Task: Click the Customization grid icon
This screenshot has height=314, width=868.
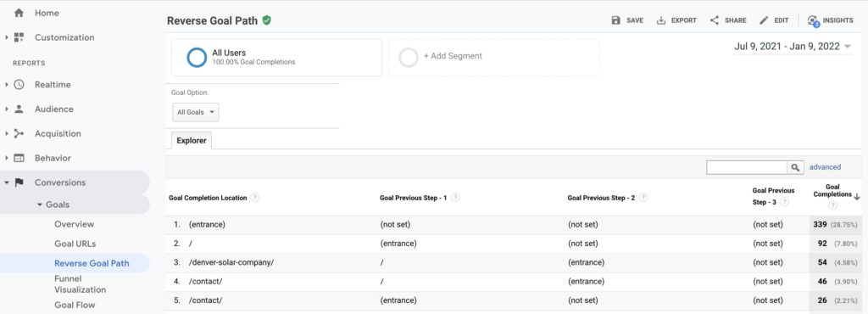Action: pos(19,37)
